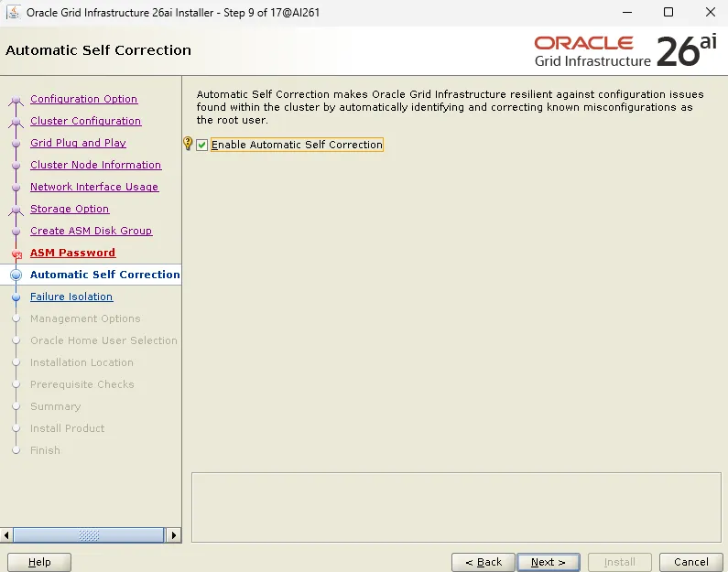
Task: Click the horizontal scrollbar thumb in sidebar
Action: (x=89, y=535)
